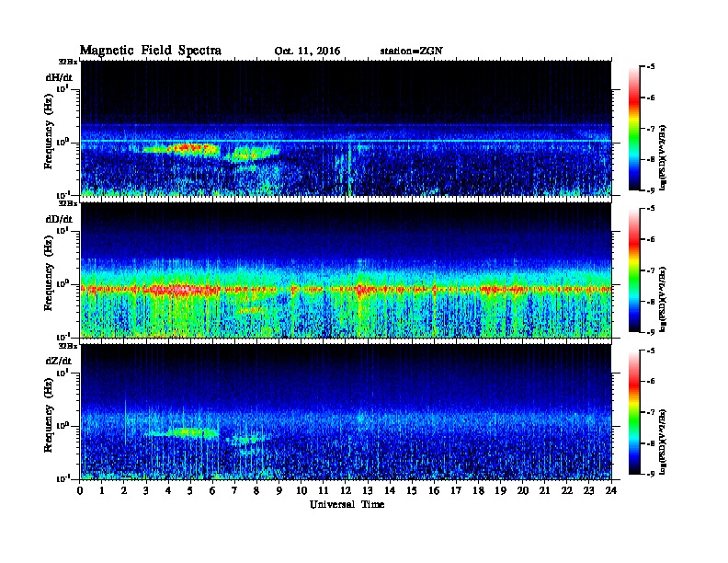Click the "station=ZGN" label
This screenshot has height=563, width=728.
click(x=412, y=52)
